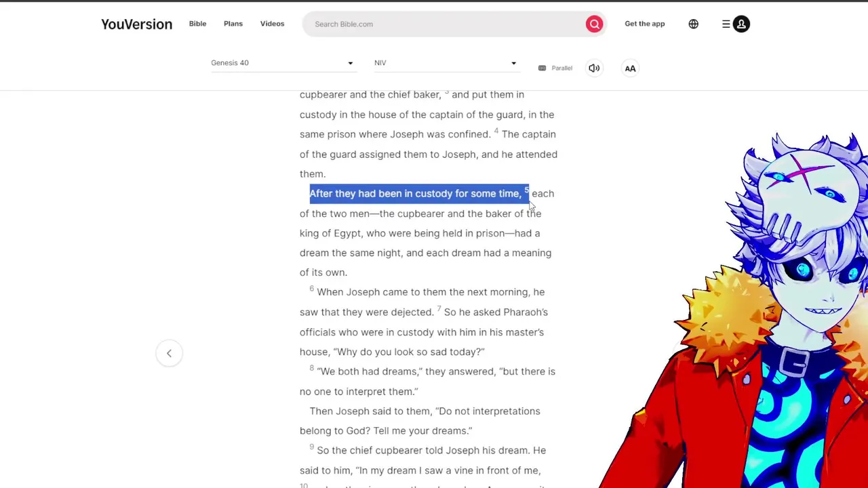The width and height of the screenshot is (868, 488).
Task: Open the hamburger menu icon
Action: [x=726, y=24]
